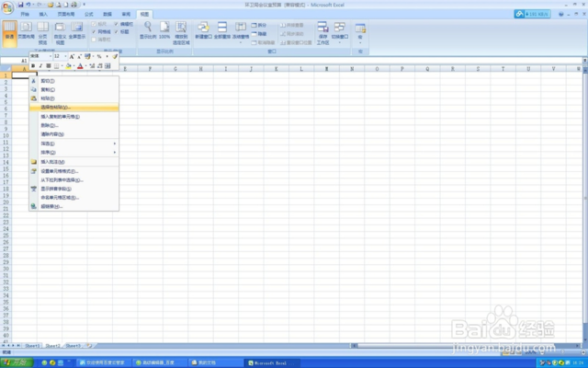588x368 pixels.
Task: Open the Insert (插入) ribbon tab
Action: pyautogui.click(x=43, y=15)
